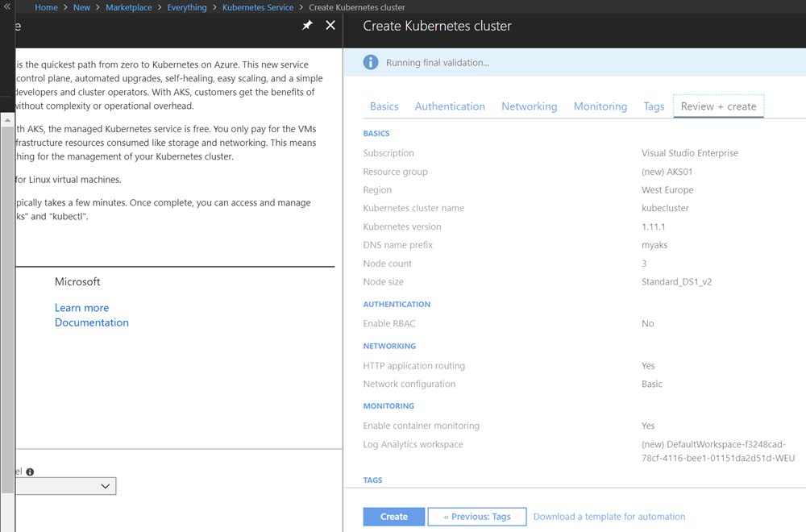
Task: Navigate to Home in the breadcrumb
Action: [46, 7]
